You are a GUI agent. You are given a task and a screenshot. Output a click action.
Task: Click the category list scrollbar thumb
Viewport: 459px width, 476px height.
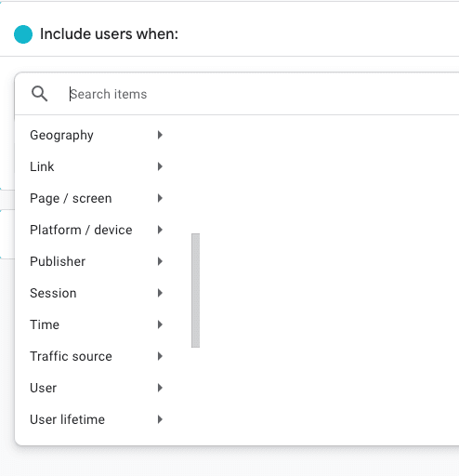[195, 290]
